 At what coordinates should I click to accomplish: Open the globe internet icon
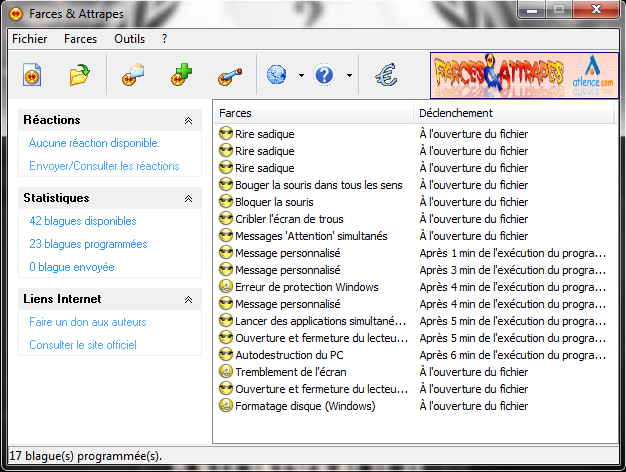[x=276, y=75]
